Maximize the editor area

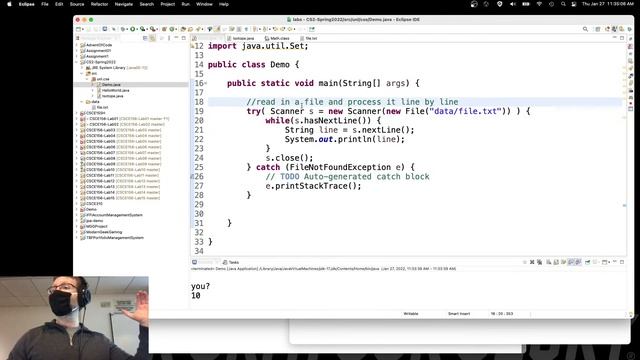[622, 38]
